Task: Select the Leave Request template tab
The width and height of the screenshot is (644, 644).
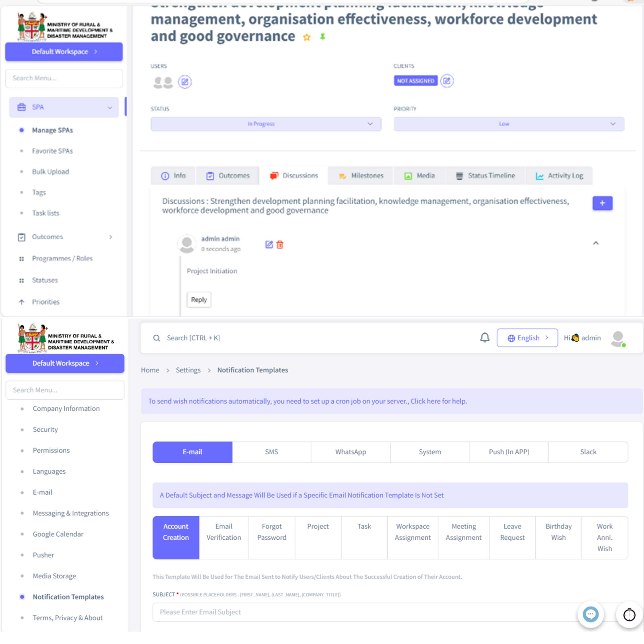Action: (x=512, y=537)
